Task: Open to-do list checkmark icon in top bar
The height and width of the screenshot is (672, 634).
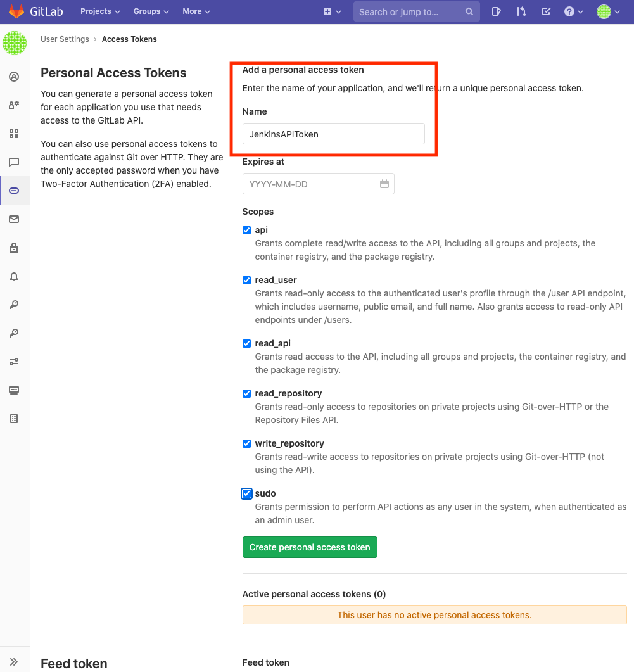Action: click(546, 11)
